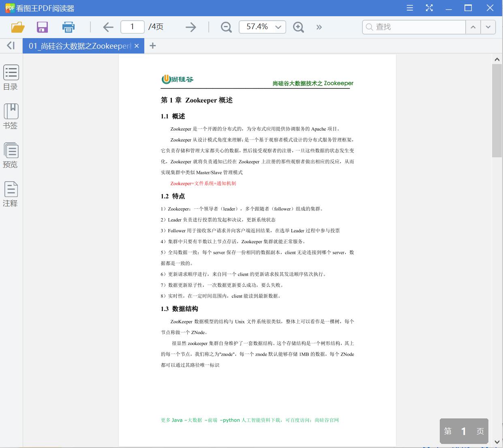Click the section heading 1.3 数据结构
503x448 pixels.
point(179,309)
